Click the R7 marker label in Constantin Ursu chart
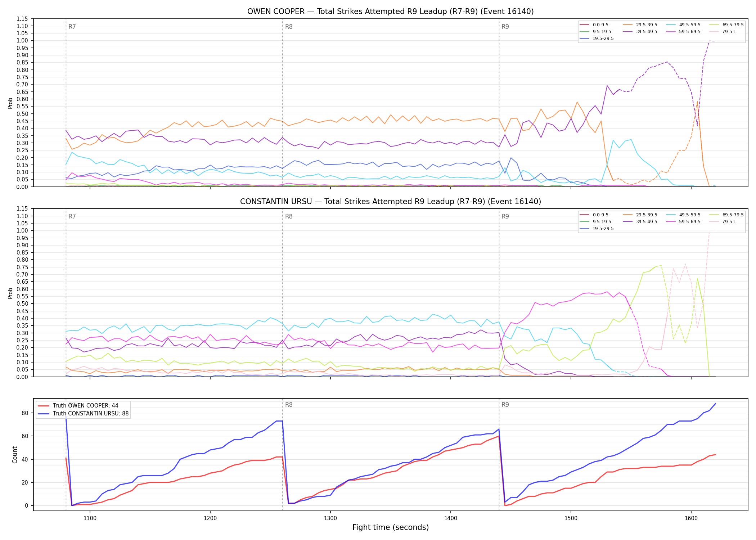 [72, 216]
